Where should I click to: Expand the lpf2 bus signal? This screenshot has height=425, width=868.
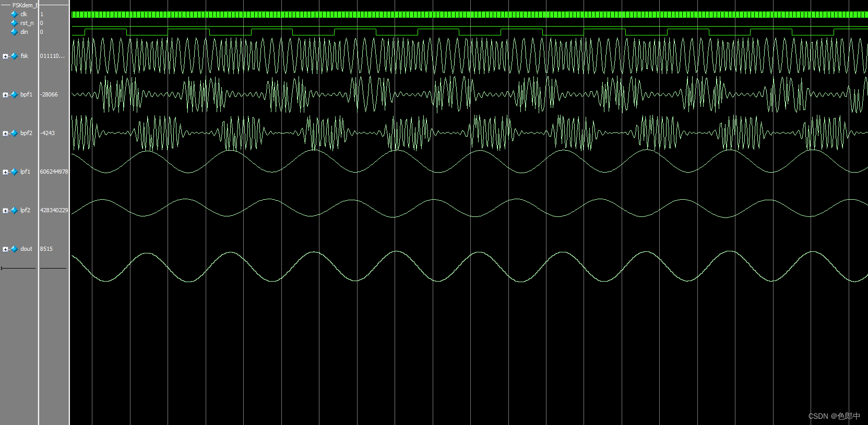click(x=5, y=211)
